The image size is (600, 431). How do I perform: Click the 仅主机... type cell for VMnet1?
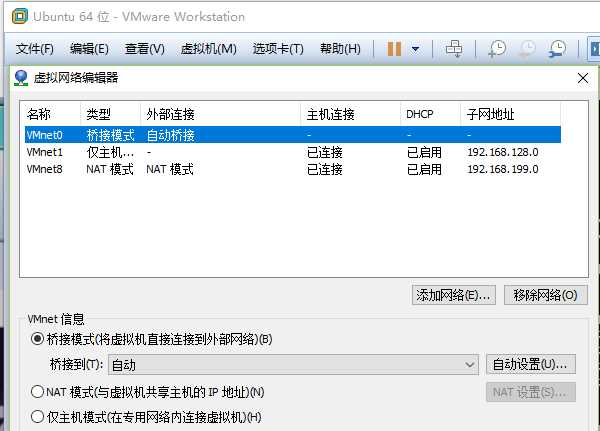[x=110, y=152]
